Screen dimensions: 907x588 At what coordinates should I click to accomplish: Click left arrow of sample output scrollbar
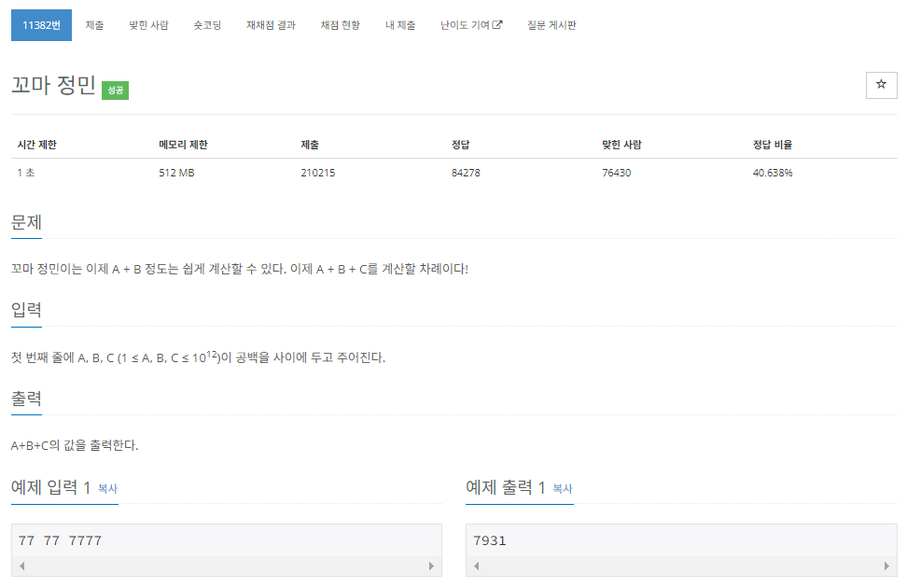pos(477,566)
